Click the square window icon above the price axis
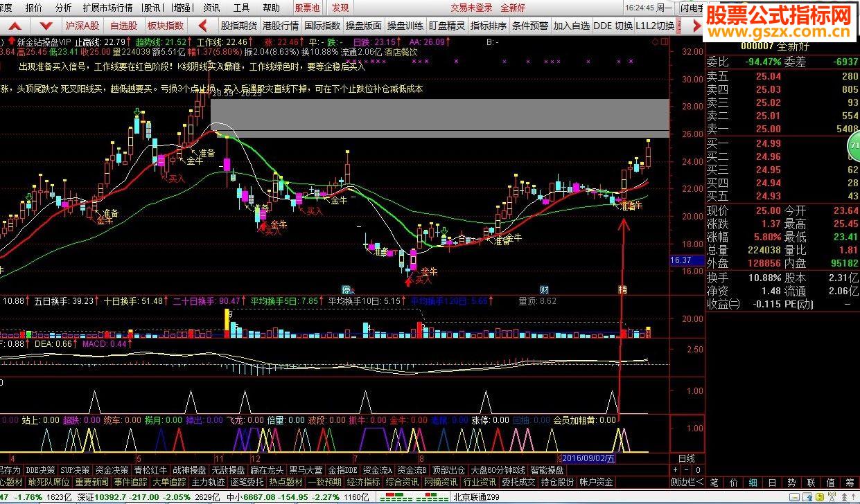860x504 pixels. pyautogui.click(x=665, y=42)
